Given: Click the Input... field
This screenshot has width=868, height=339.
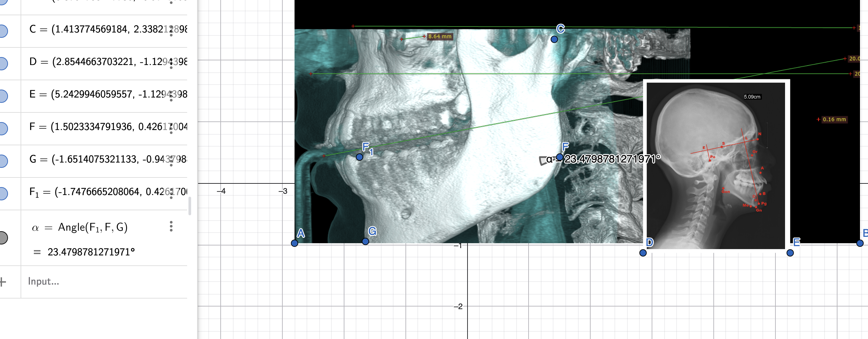Looking at the screenshot, I should click(105, 282).
